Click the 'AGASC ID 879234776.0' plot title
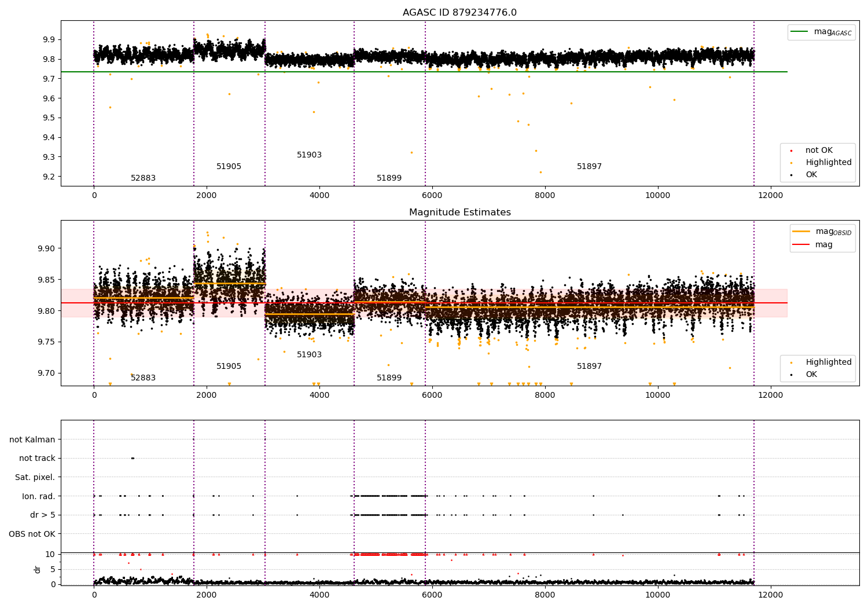Screen dimensions: 868x608 coord(459,13)
